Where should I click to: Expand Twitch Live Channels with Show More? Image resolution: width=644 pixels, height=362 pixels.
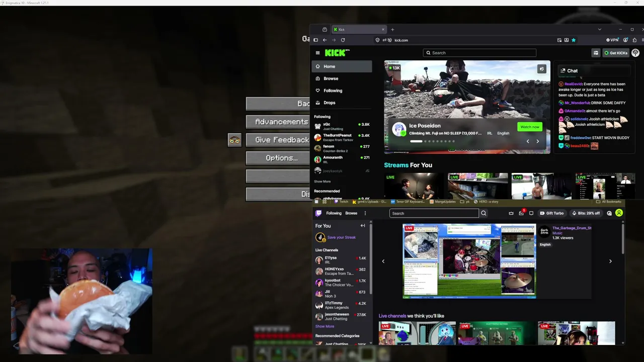pyautogui.click(x=325, y=326)
